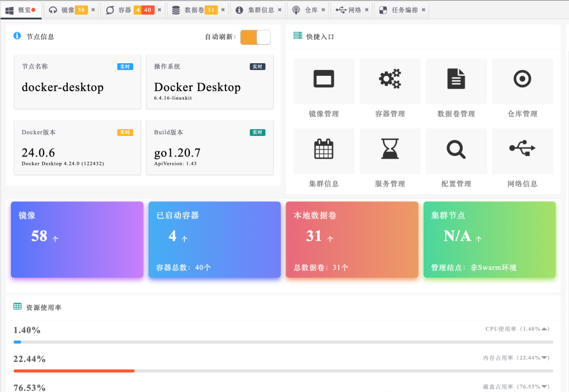Click the 网络信息 shortcut label

(x=523, y=184)
